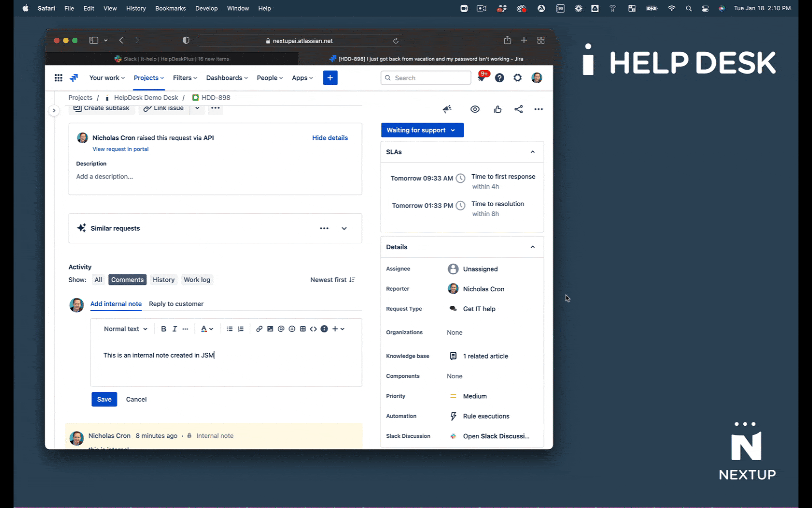Expand the Similar requests section chevron
Viewport: 812px width, 508px height.
(344, 228)
